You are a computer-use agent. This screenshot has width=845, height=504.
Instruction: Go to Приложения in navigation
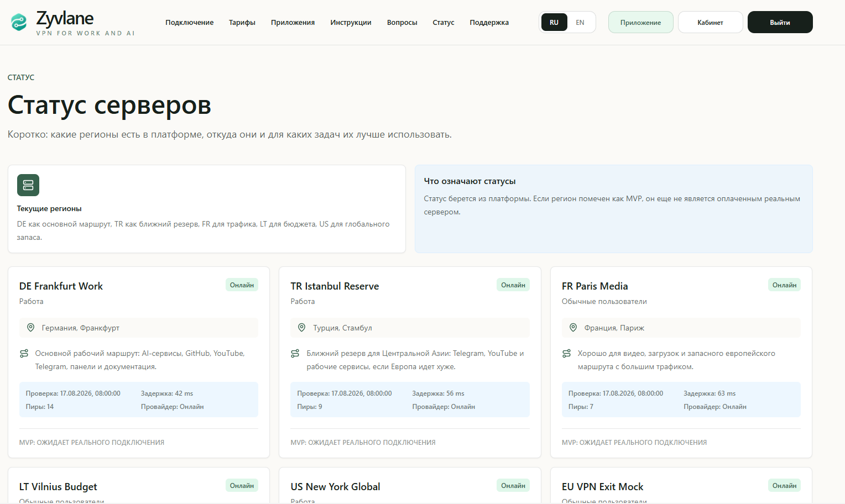pyautogui.click(x=293, y=23)
